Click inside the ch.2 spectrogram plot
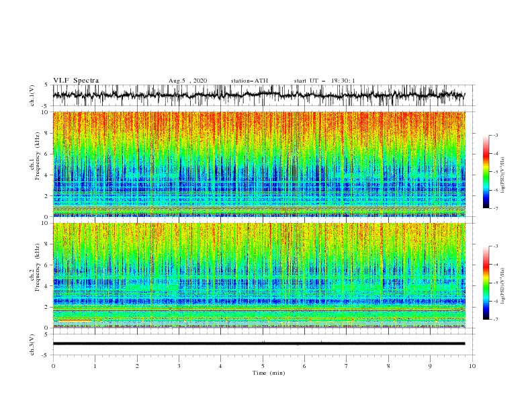Screen dimensions: 532x411 pos(259,275)
